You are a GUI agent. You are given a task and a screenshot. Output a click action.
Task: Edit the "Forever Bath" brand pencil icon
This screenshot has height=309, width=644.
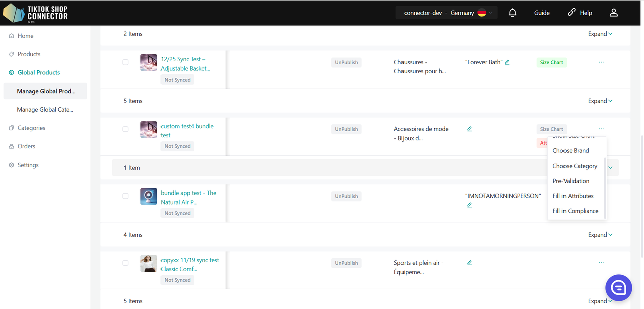(507, 62)
